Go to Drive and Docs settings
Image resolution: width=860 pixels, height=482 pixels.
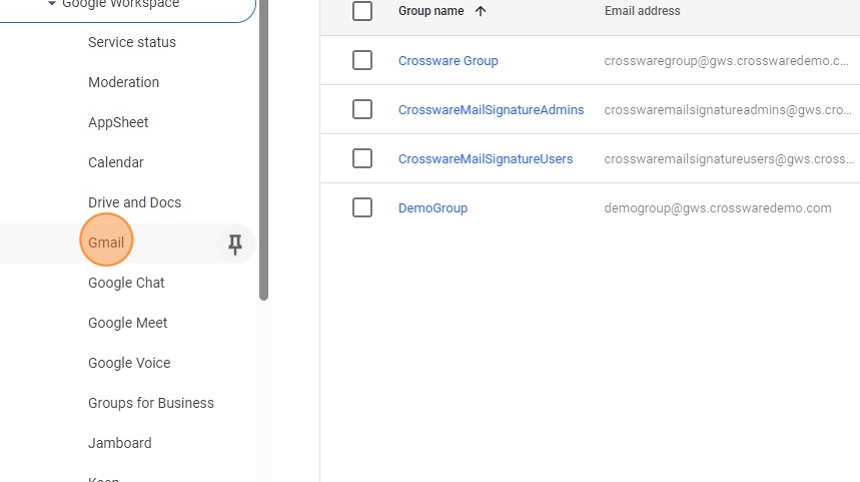(x=134, y=202)
